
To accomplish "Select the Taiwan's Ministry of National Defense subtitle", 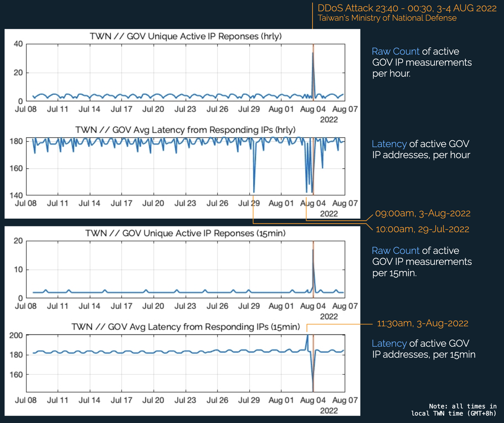I will [387, 18].
